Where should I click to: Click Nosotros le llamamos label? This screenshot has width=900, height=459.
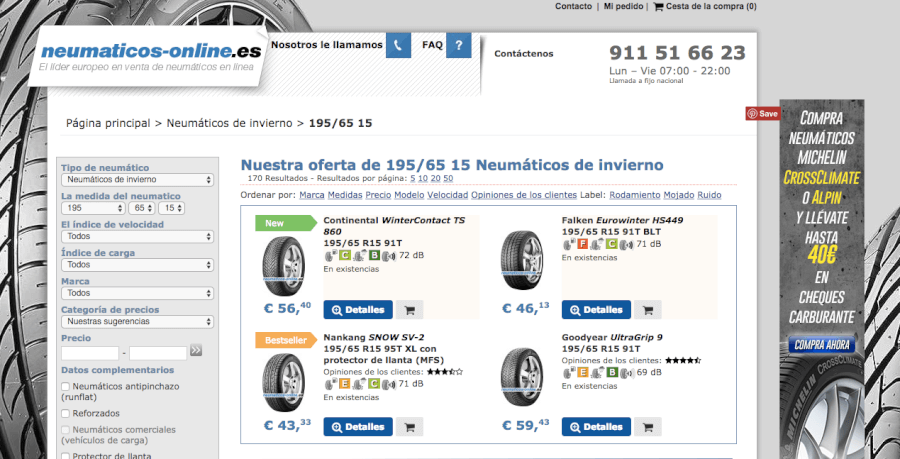(x=327, y=45)
